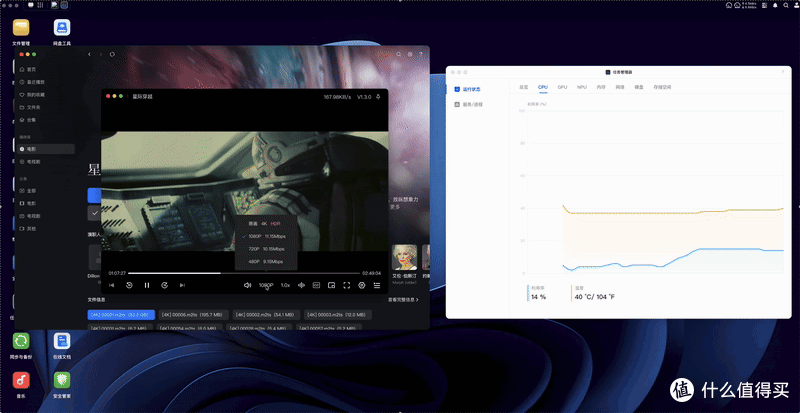Pause the video playback
The height and width of the screenshot is (413, 800).
pos(147,285)
